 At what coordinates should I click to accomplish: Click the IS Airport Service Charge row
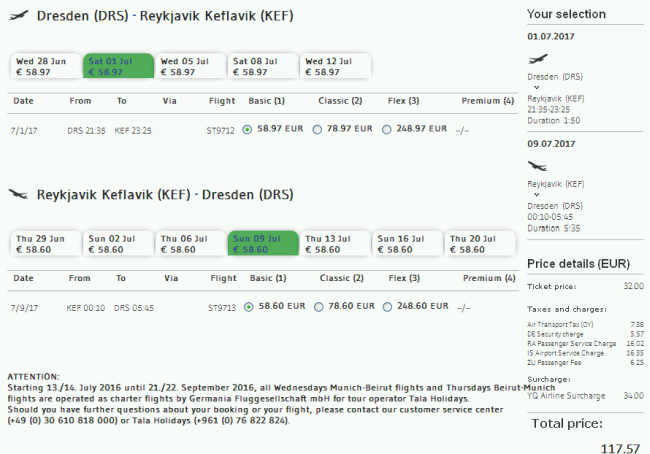tap(585, 353)
